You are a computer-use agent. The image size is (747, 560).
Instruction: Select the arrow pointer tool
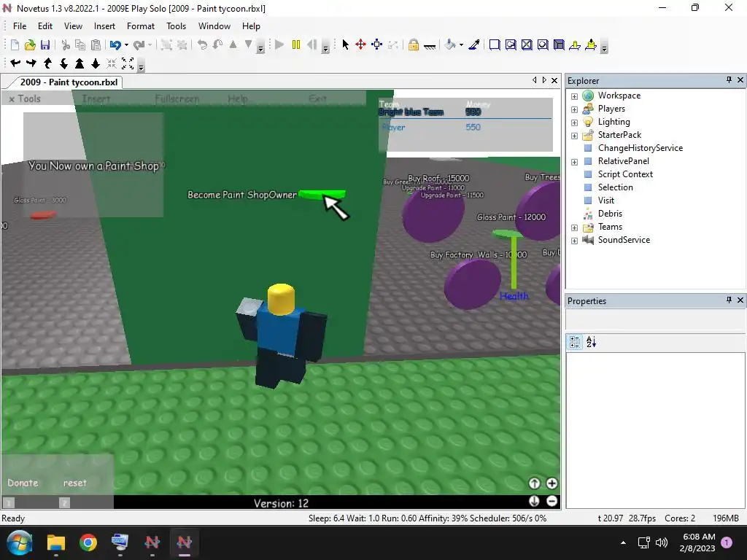(x=345, y=44)
